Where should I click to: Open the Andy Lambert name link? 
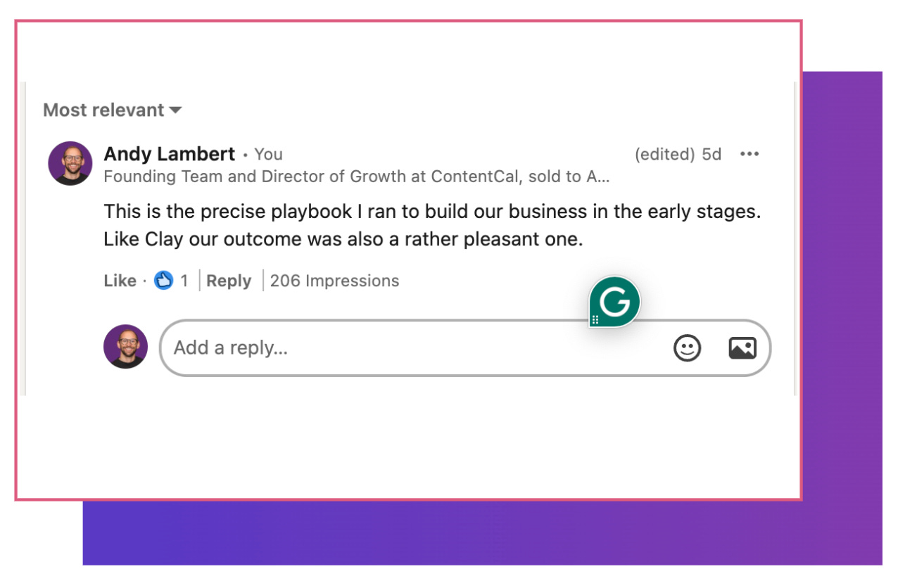169,153
